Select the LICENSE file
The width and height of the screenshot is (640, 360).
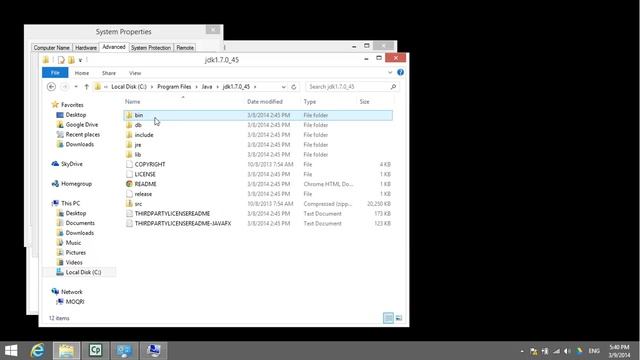258,174
